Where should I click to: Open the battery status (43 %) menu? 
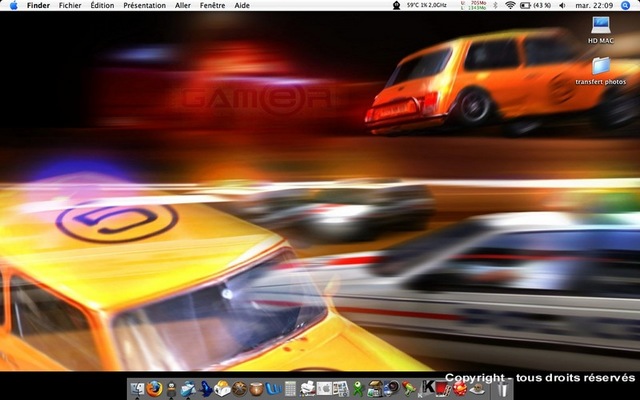pos(535,5)
